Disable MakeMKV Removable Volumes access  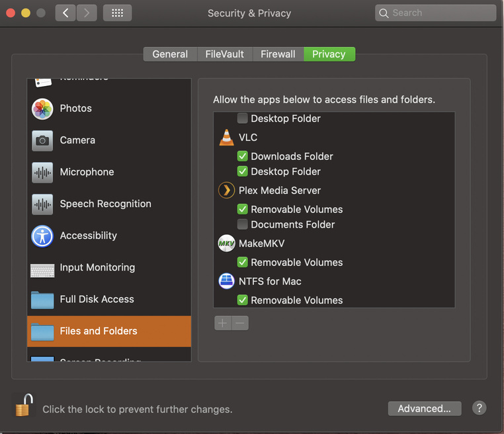tap(242, 263)
